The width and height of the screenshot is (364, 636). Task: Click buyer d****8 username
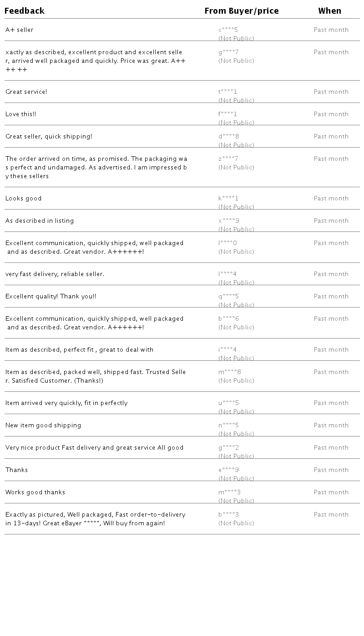pos(228,137)
